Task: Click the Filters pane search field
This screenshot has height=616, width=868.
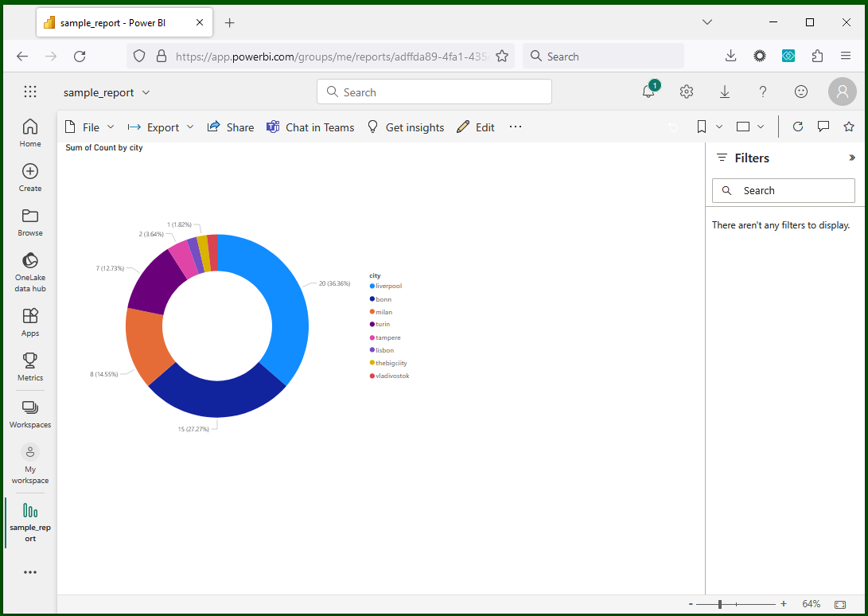Action: coord(784,190)
